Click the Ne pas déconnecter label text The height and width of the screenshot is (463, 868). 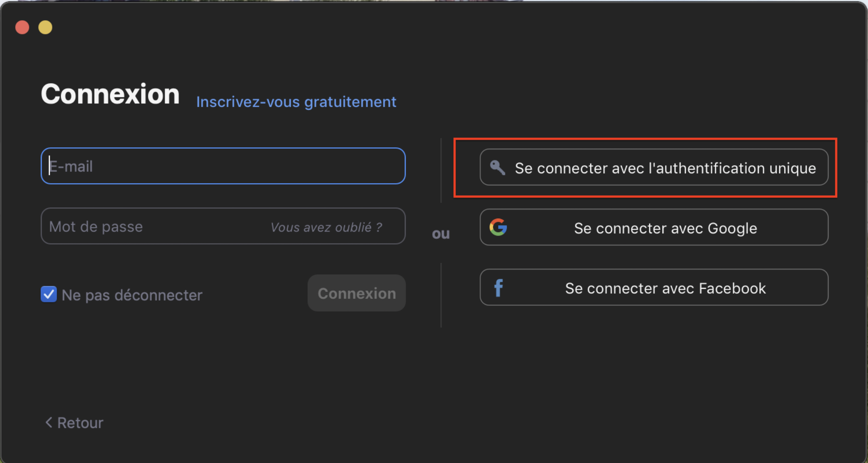[132, 295]
